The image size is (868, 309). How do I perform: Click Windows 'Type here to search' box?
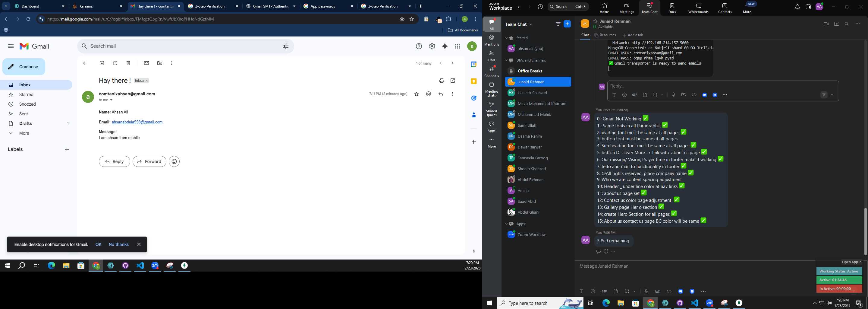coord(540,303)
